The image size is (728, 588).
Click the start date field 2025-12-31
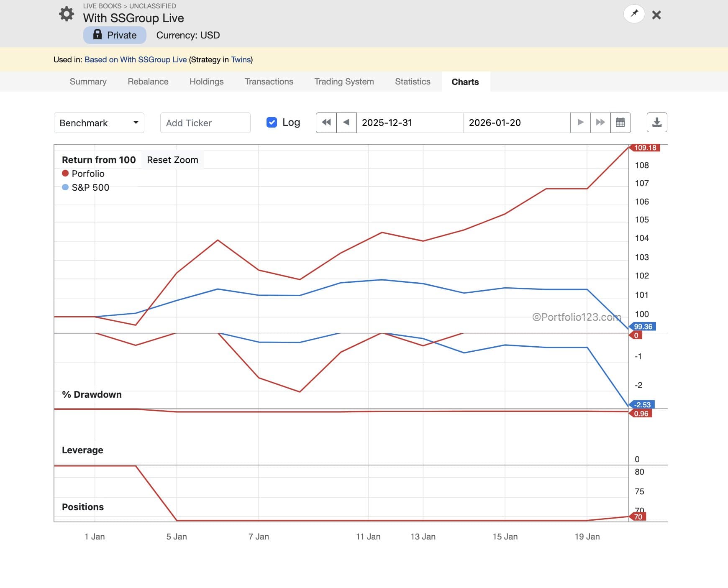(x=409, y=123)
